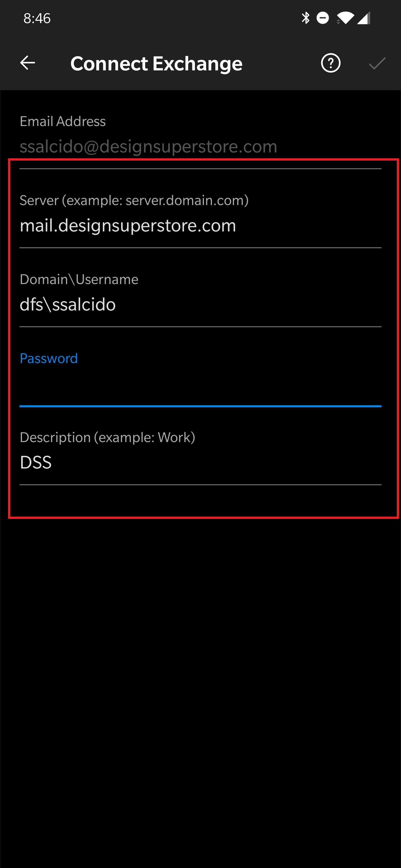Tap the Connect Exchange title

156,63
